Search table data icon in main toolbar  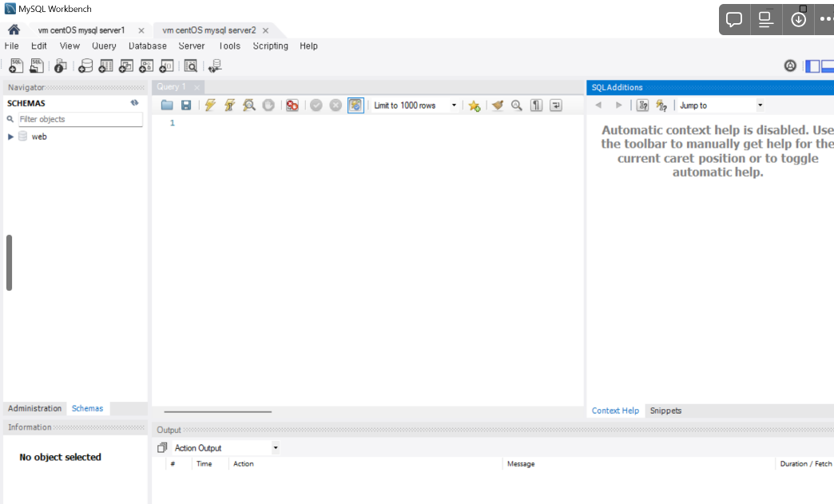(x=190, y=66)
